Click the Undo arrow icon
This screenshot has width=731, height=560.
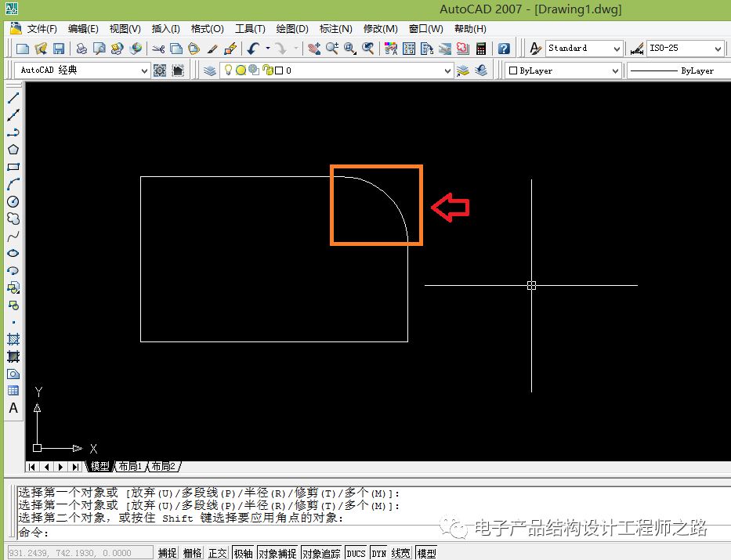(254, 49)
